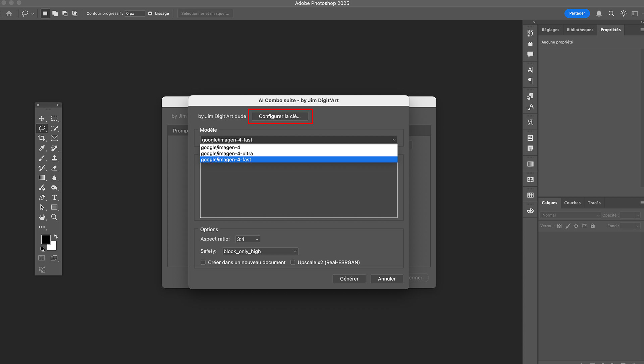Select the Rectangle shape tool
Screen dimensions: 644x364
(x=54, y=207)
